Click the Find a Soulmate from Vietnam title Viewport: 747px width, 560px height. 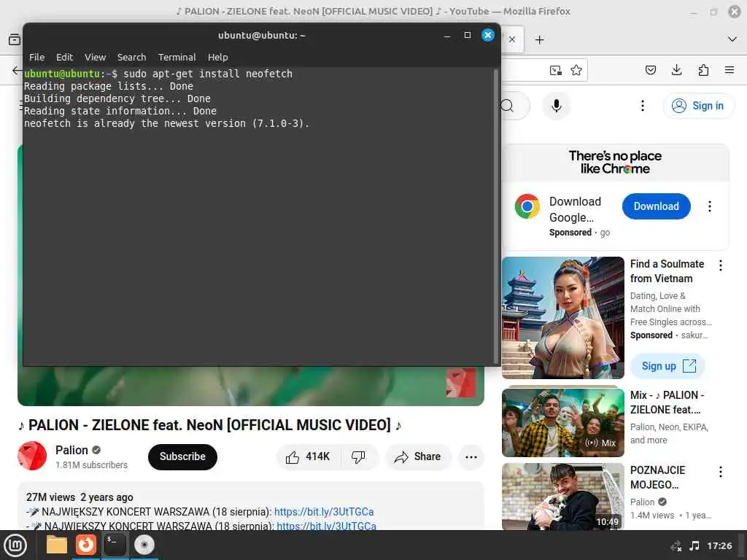667,271
